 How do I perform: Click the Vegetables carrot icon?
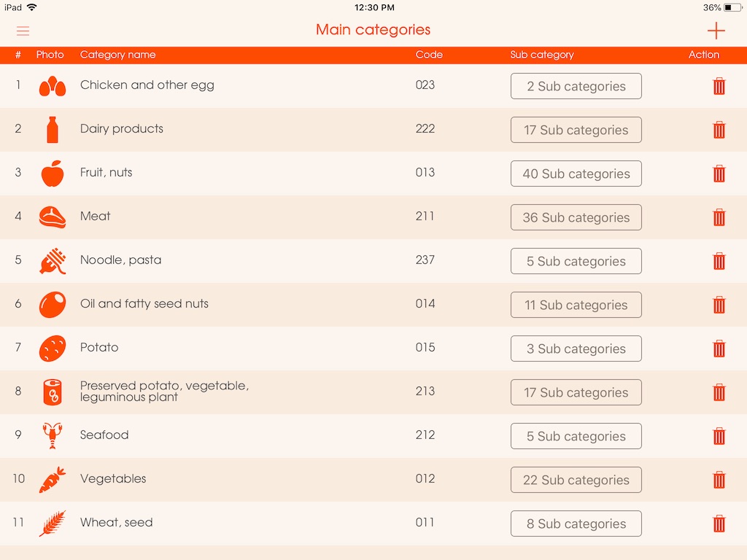(53, 480)
